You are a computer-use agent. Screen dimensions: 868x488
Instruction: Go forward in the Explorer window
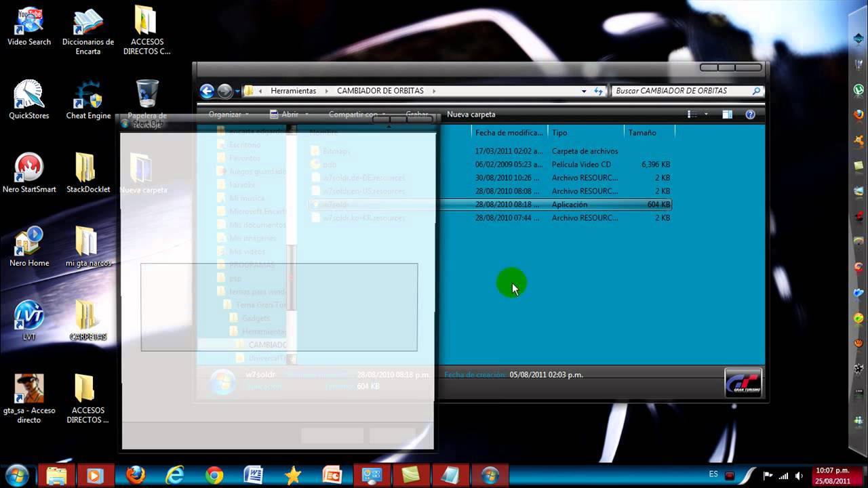point(224,91)
